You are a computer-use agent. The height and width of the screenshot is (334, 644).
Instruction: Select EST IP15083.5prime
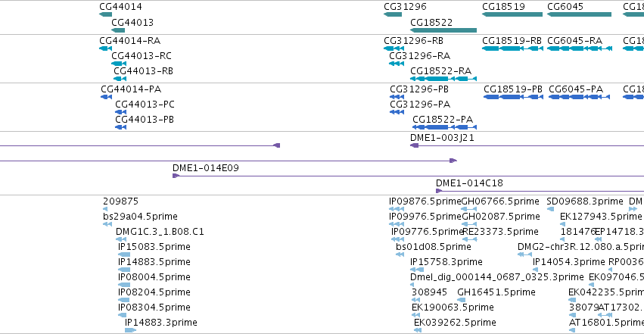point(124,254)
